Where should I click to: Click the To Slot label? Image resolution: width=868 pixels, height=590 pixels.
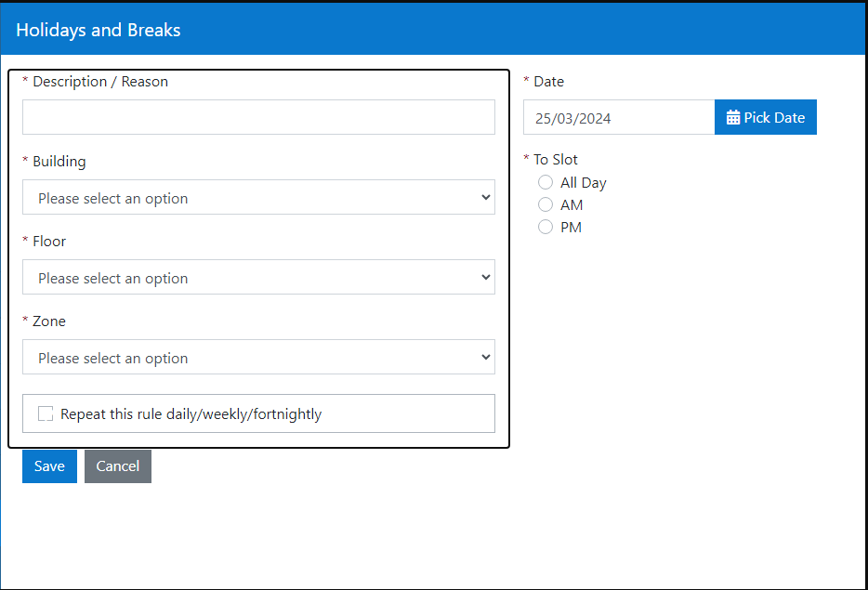tap(555, 160)
